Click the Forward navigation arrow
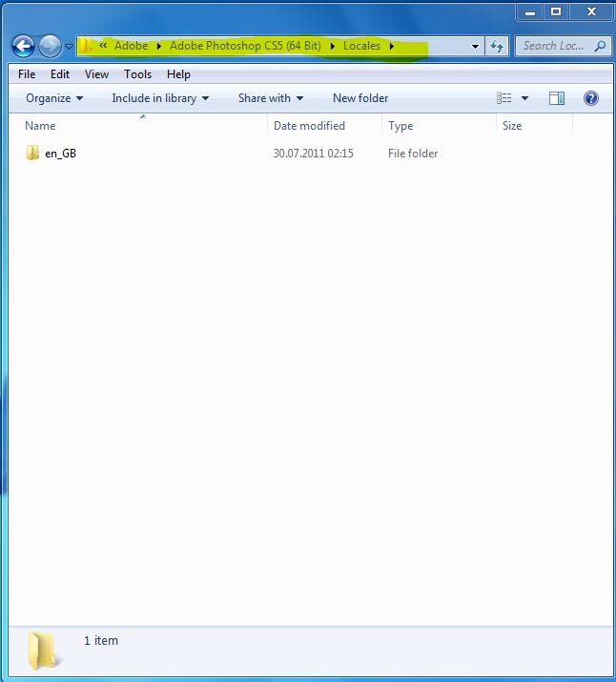The height and width of the screenshot is (682, 616). pyautogui.click(x=50, y=46)
